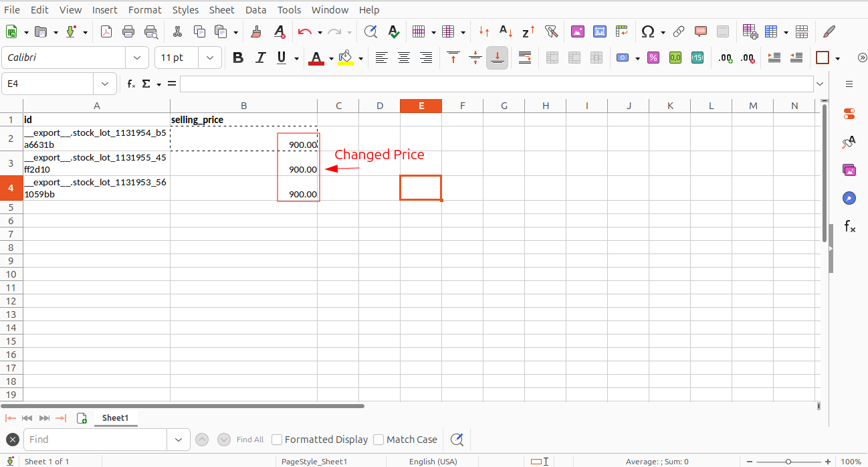This screenshot has height=467, width=868.
Task: Click the Bold formatting icon
Action: pyautogui.click(x=238, y=58)
